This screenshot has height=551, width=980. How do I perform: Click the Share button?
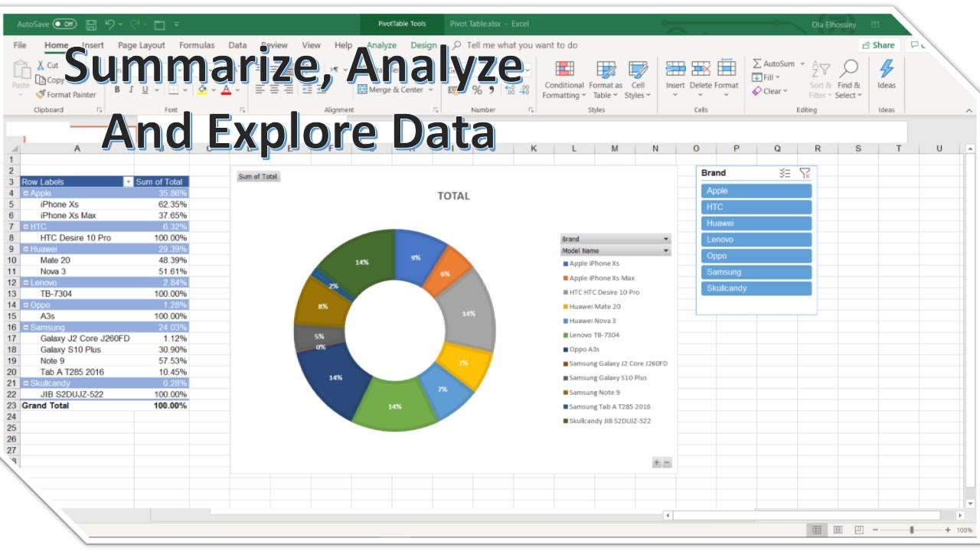878,45
